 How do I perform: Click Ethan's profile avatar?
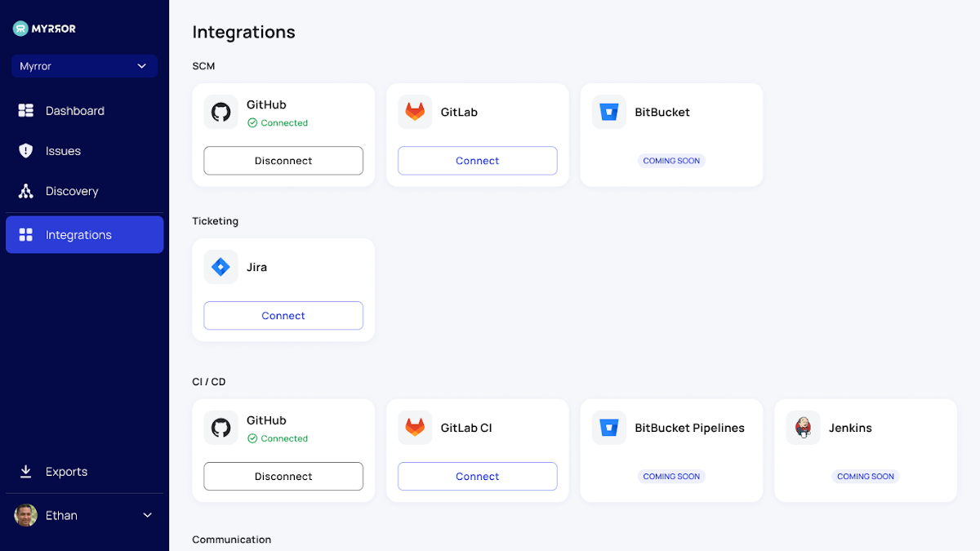pyautogui.click(x=26, y=515)
